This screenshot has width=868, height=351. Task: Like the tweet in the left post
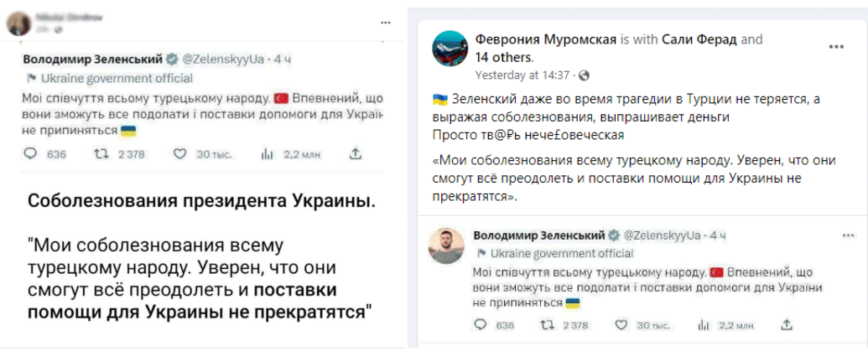[178, 153]
